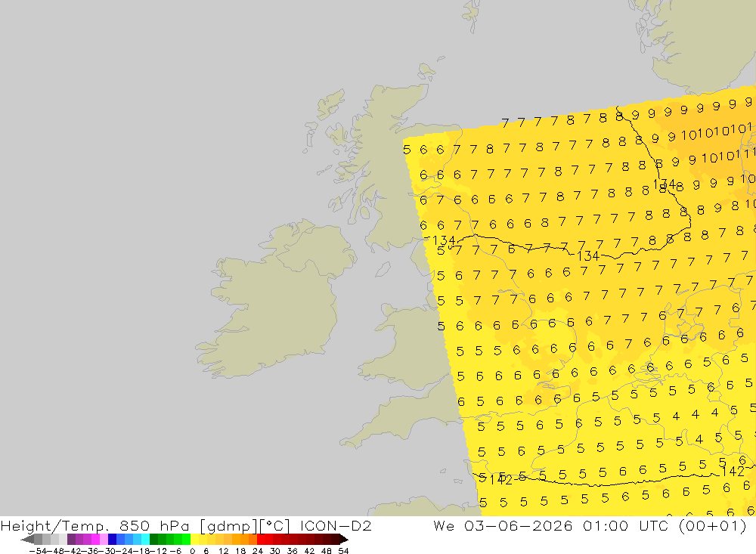The image size is (756, 554).
Task: Click the '142' contour label near the map's right edge
Action: point(733,471)
